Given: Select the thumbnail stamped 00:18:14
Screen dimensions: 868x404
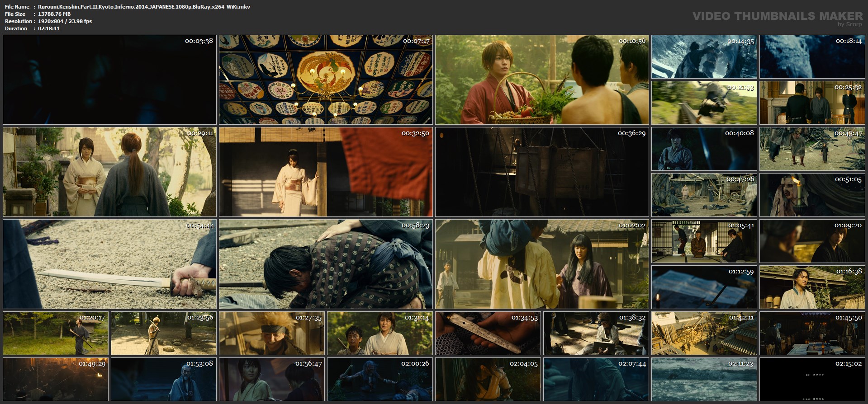Looking at the screenshot, I should coord(812,56).
